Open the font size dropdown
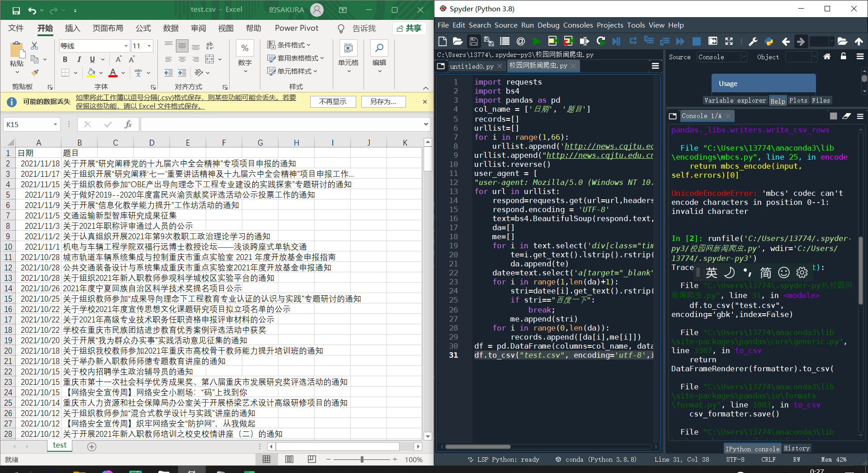 click(x=149, y=46)
